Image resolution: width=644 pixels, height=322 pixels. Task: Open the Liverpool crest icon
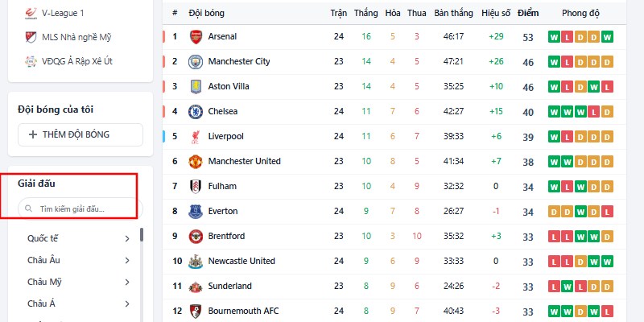click(x=196, y=137)
